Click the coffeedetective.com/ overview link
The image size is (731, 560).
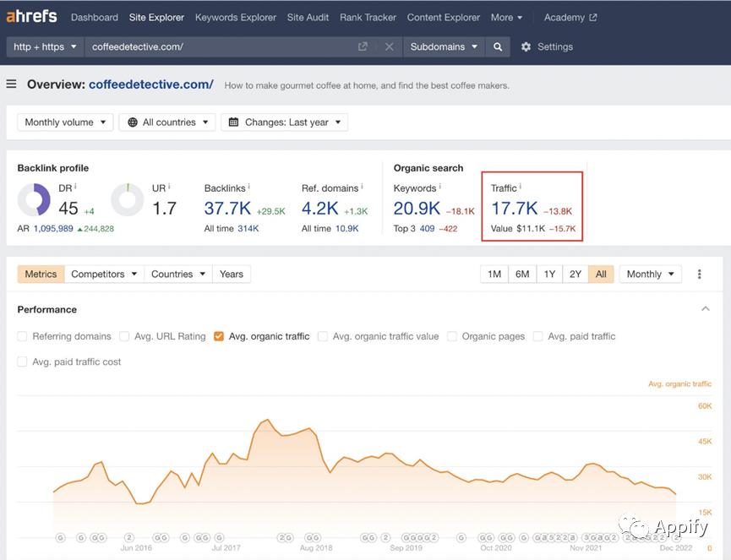[150, 84]
